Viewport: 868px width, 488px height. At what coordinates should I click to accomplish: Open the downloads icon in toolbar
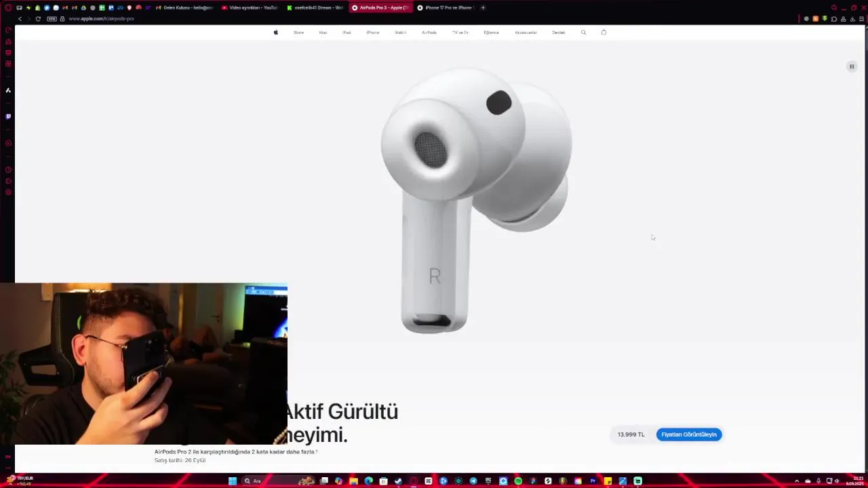(852, 19)
